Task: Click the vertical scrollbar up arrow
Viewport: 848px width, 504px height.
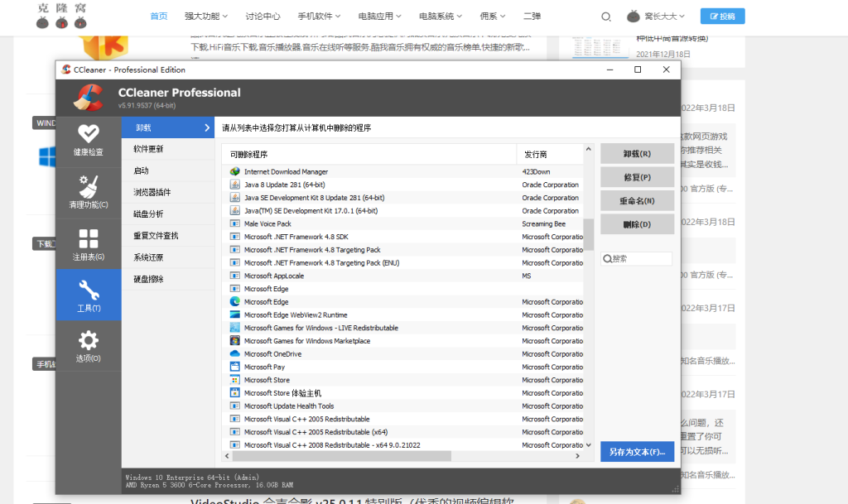Action: click(x=589, y=149)
